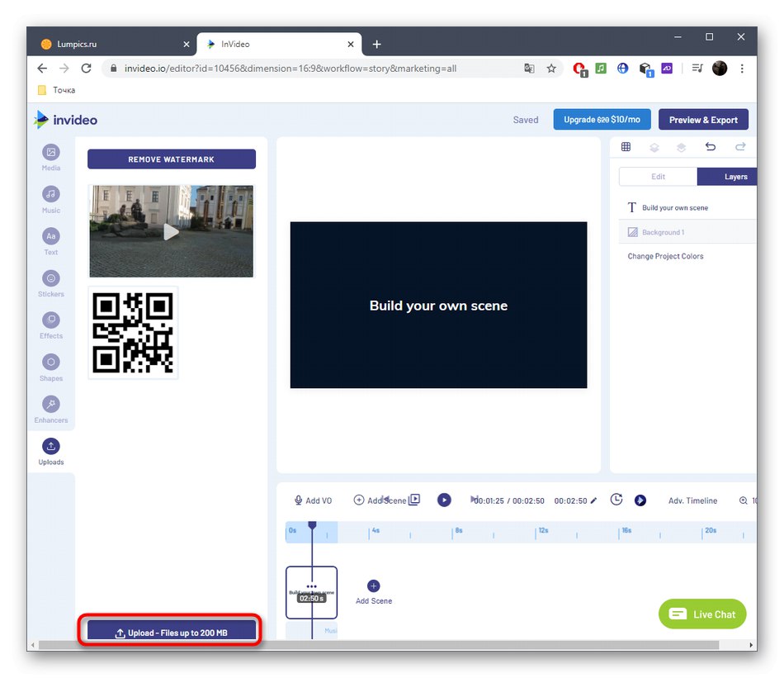Image resolution: width=784 pixels, height=678 pixels.
Task: Open the Enhancers panel in sidebar
Action: [x=51, y=410]
